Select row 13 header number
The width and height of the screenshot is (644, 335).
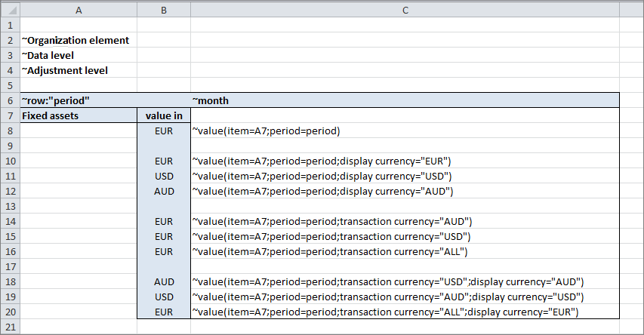coord(9,206)
